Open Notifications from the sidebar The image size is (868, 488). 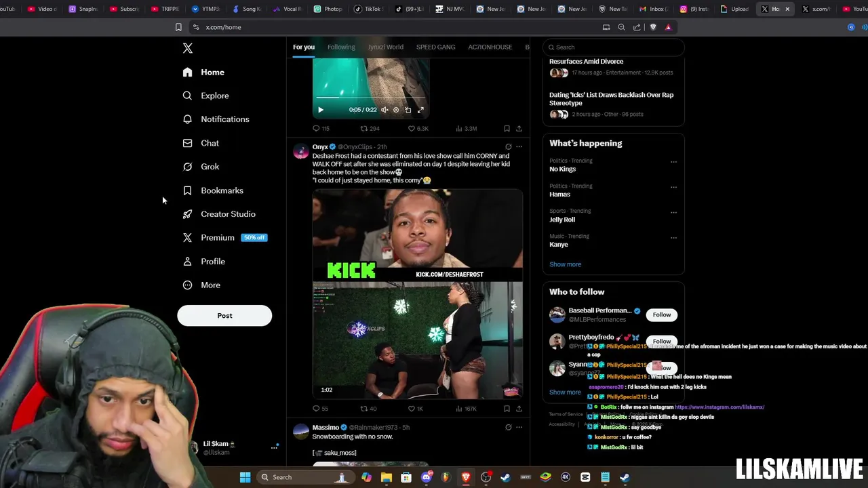pyautogui.click(x=216, y=119)
